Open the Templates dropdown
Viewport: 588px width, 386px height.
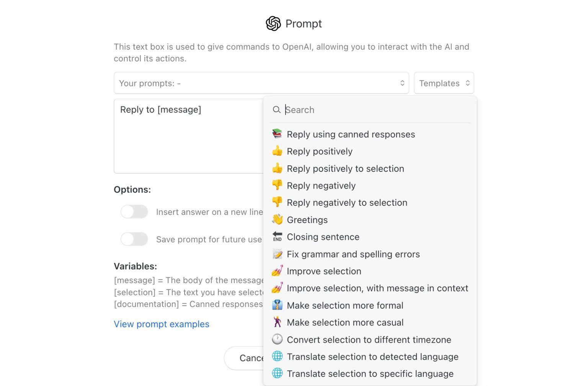point(444,83)
